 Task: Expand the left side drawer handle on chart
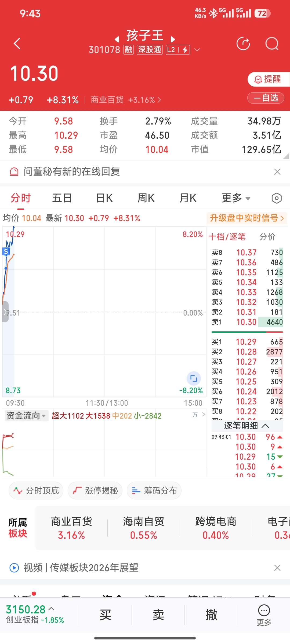click(x=5, y=312)
